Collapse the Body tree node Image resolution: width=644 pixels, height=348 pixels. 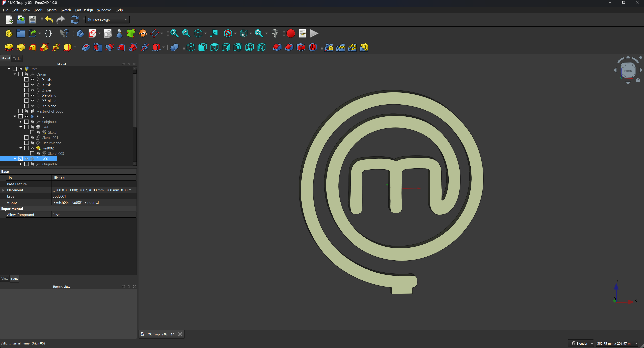click(15, 116)
